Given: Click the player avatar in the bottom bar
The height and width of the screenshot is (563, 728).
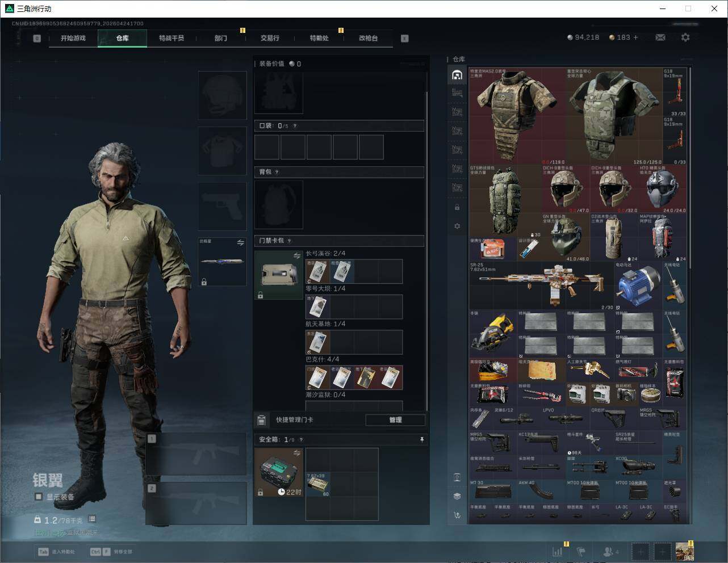Looking at the screenshot, I should point(684,551).
